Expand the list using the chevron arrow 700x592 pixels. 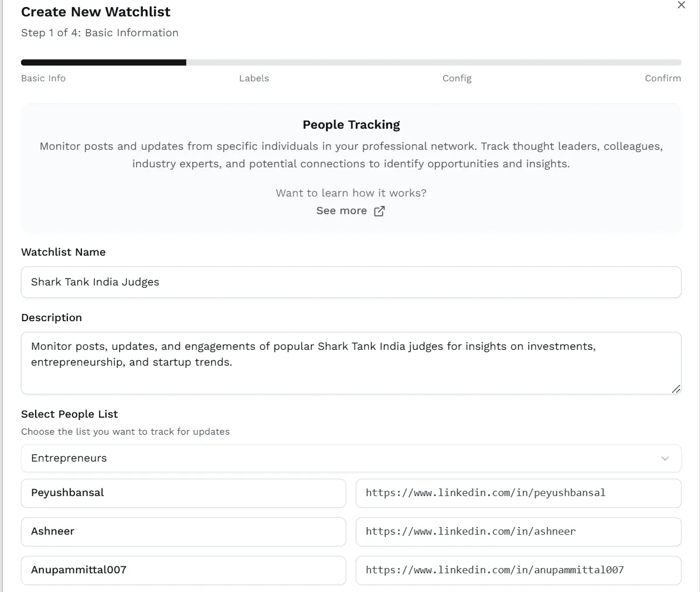coord(665,458)
